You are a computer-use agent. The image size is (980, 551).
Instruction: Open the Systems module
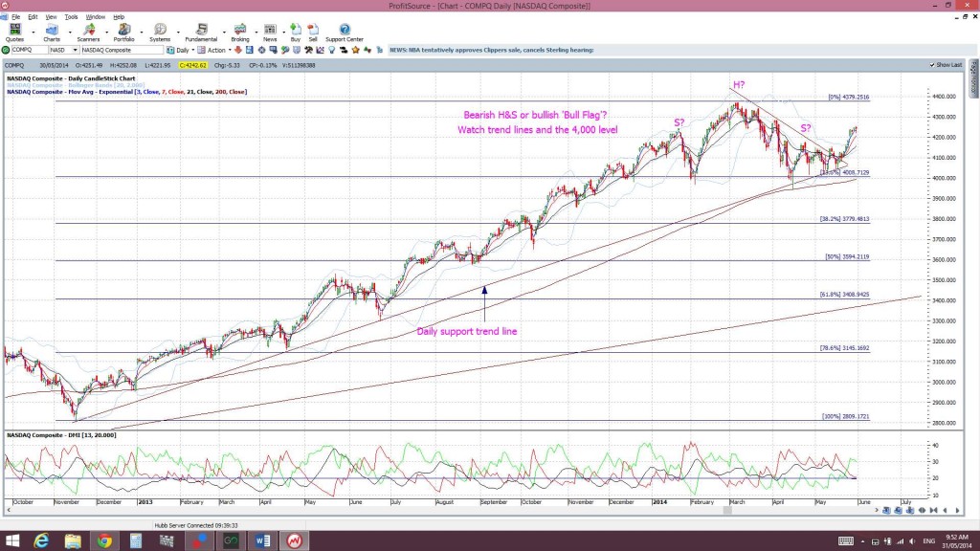[x=160, y=33]
